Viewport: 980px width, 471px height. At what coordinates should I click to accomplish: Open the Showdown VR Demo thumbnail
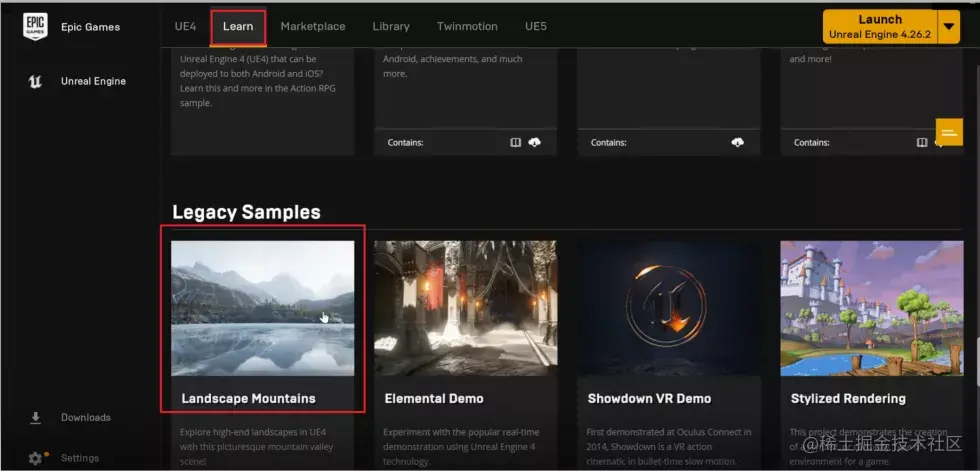669,308
